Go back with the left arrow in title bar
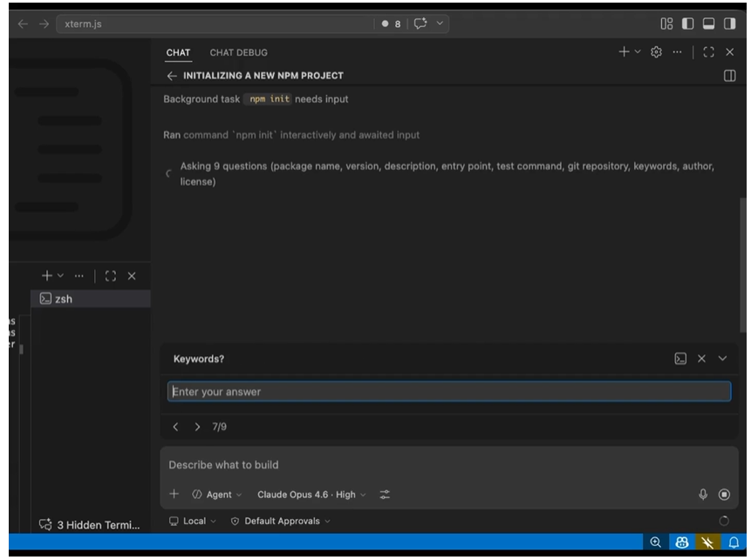Screen dimensions: 751x560 (x=23, y=24)
